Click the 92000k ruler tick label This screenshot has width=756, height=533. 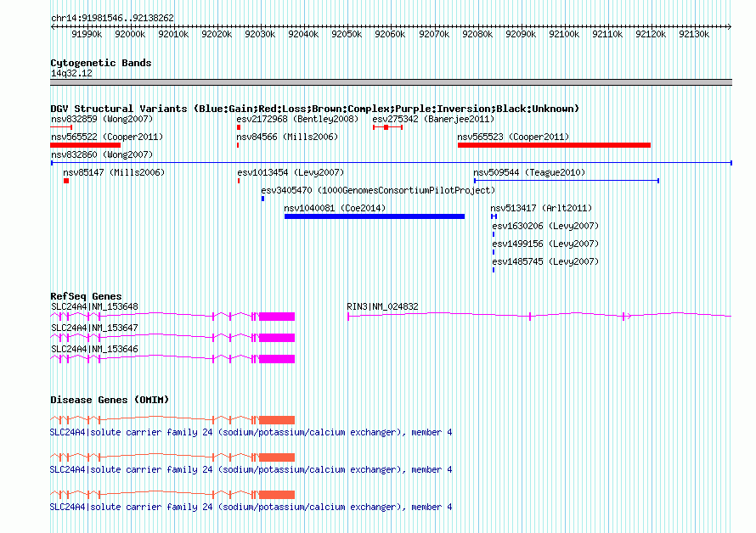130,34
